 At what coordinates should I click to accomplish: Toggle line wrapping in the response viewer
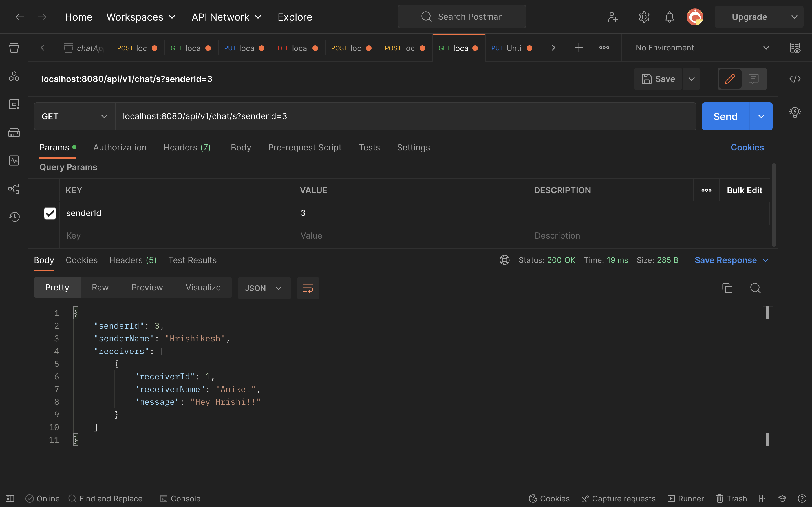point(308,288)
